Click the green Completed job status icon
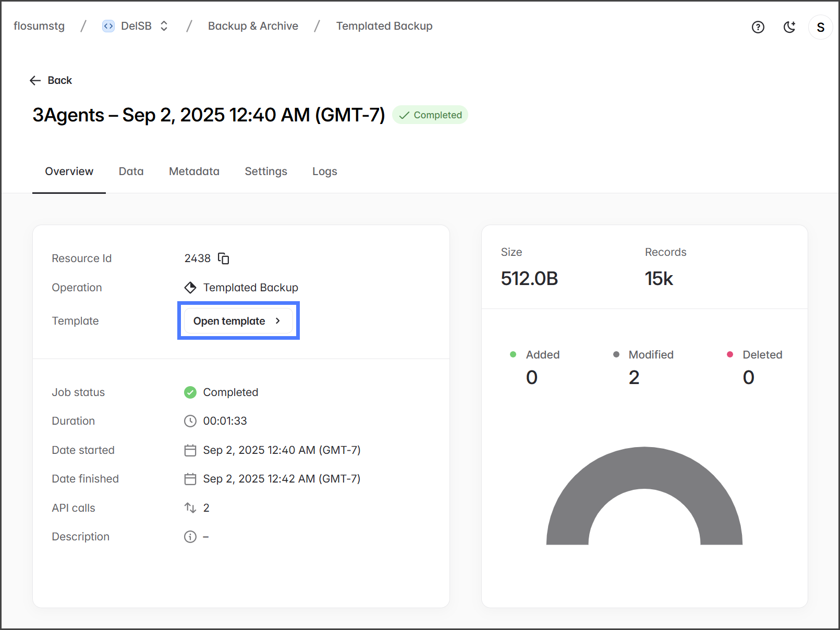Viewport: 840px width, 630px height. pos(190,392)
